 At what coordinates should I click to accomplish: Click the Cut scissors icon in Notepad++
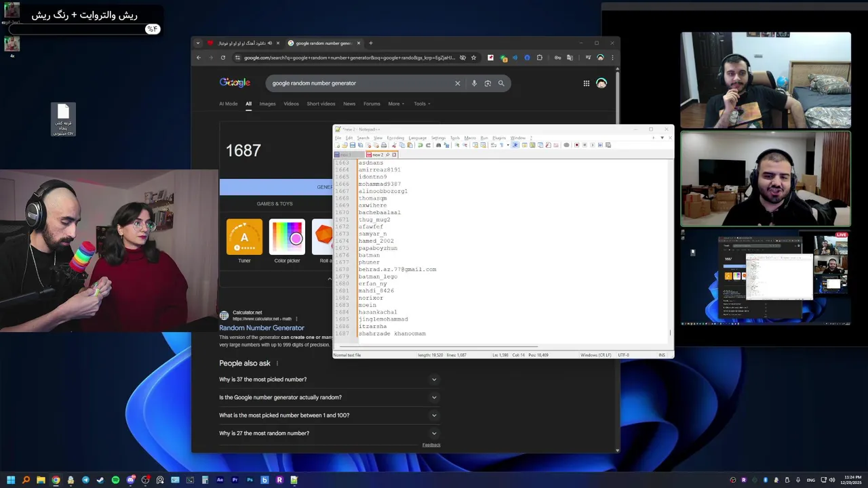tap(394, 145)
